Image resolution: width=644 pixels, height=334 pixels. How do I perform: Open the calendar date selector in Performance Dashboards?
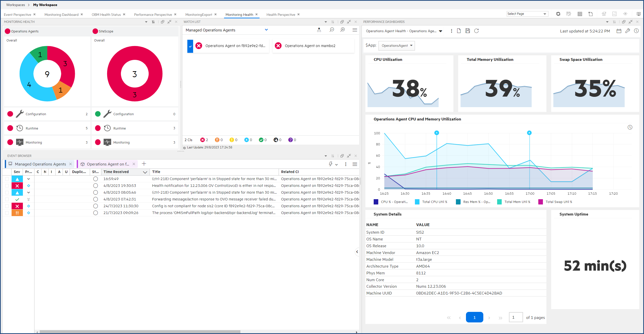(x=619, y=31)
